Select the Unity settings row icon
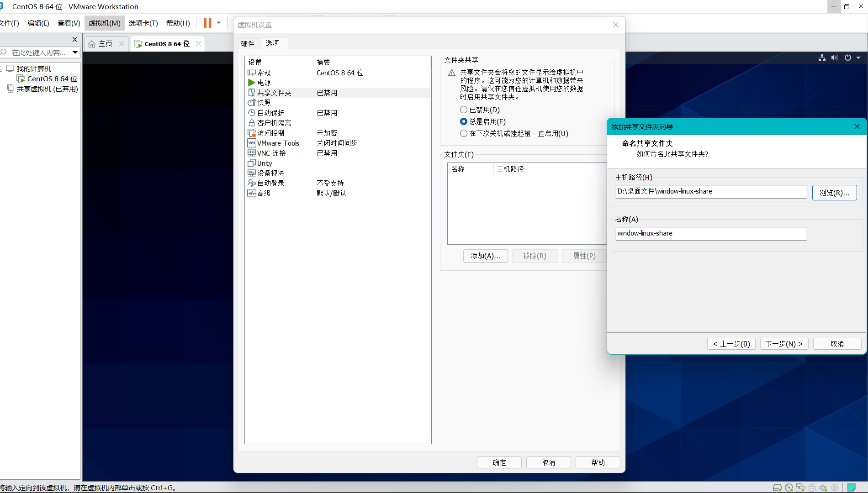The height and width of the screenshot is (493, 868). point(251,163)
